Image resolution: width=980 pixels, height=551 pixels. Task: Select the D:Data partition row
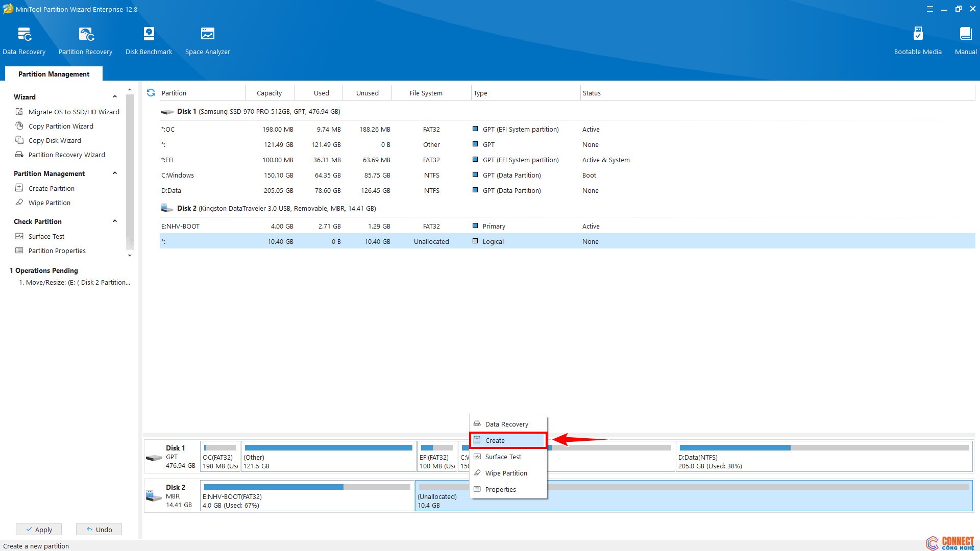(x=567, y=190)
